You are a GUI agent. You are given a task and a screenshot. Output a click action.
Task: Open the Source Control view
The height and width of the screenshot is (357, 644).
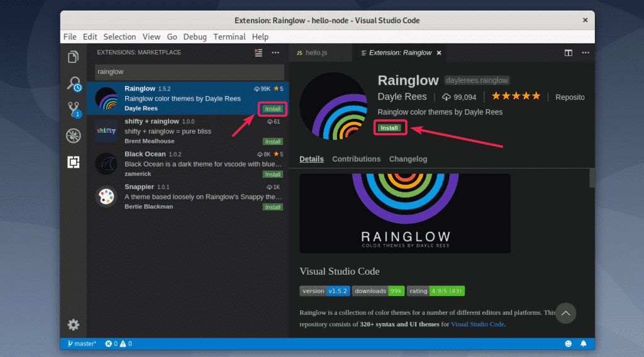click(x=74, y=110)
